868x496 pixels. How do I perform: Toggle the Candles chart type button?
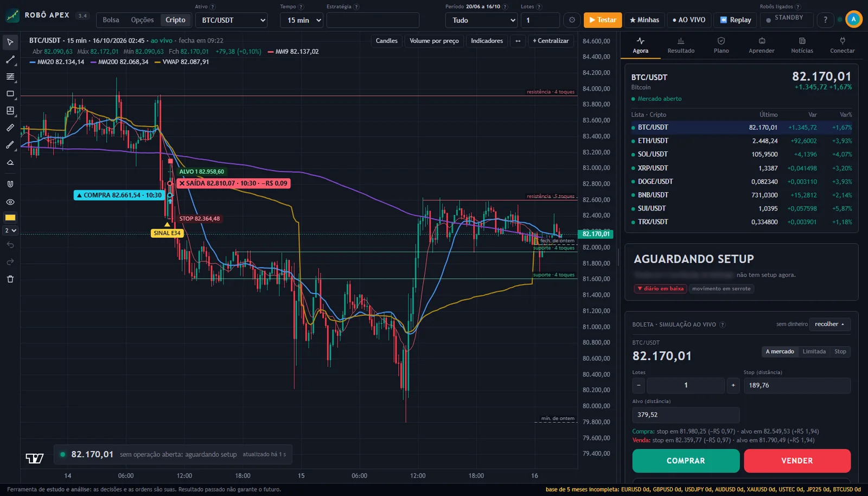coord(386,41)
